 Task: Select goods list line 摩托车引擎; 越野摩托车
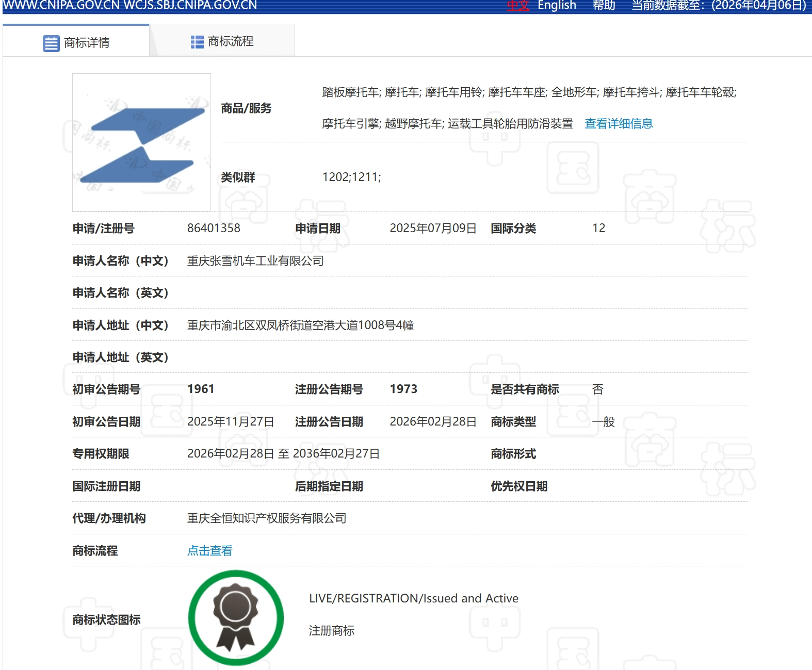point(447,124)
